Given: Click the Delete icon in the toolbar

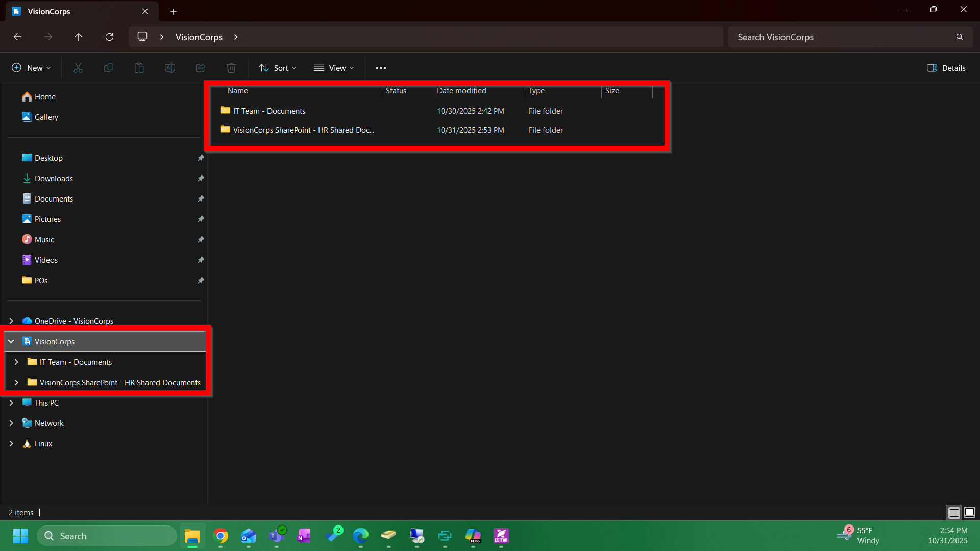Looking at the screenshot, I should point(231,67).
